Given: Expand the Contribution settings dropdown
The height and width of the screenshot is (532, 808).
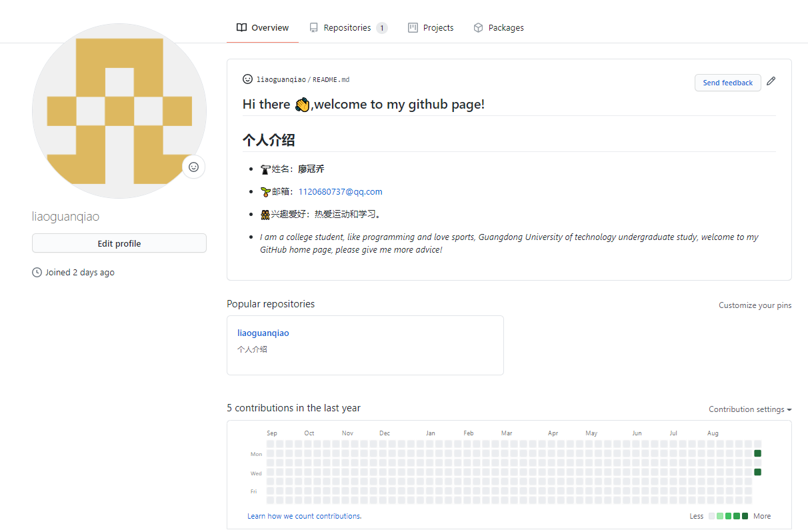Looking at the screenshot, I should coord(750,409).
